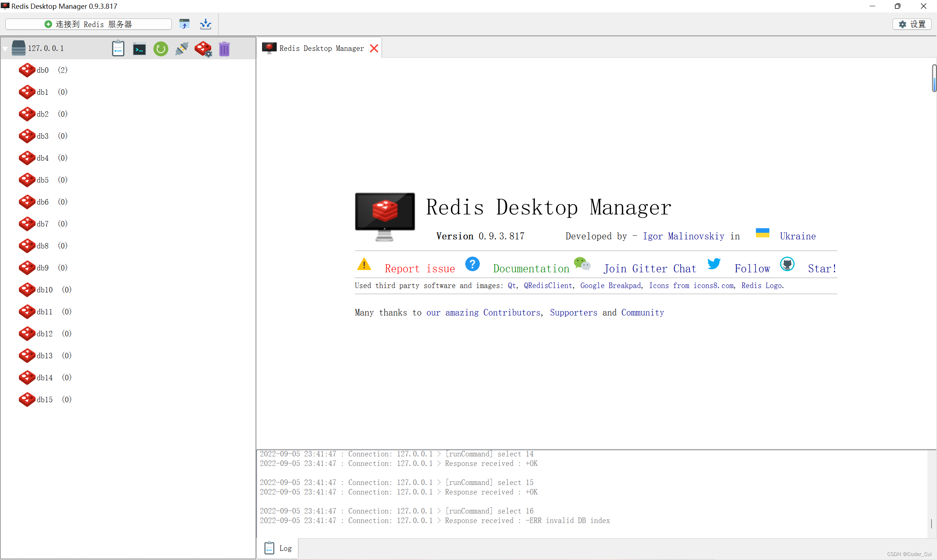
Task: Click the connect to Redis server button
Action: [x=89, y=24]
